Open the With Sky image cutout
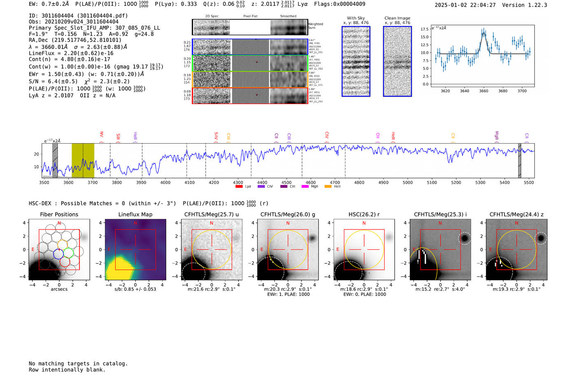The image size is (576, 392). pos(356,61)
